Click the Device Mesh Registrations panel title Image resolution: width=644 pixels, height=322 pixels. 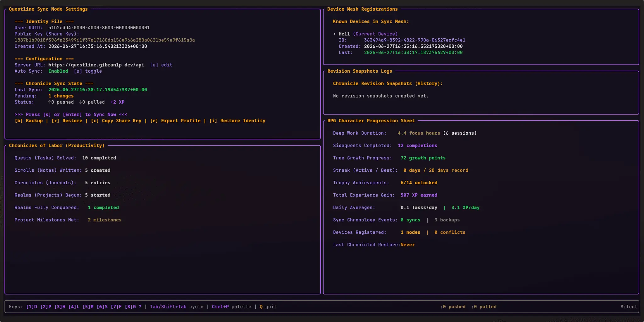click(x=362, y=9)
